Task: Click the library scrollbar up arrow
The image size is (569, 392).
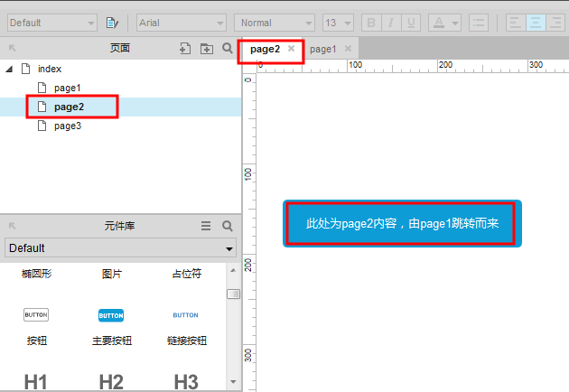Action: (233, 270)
